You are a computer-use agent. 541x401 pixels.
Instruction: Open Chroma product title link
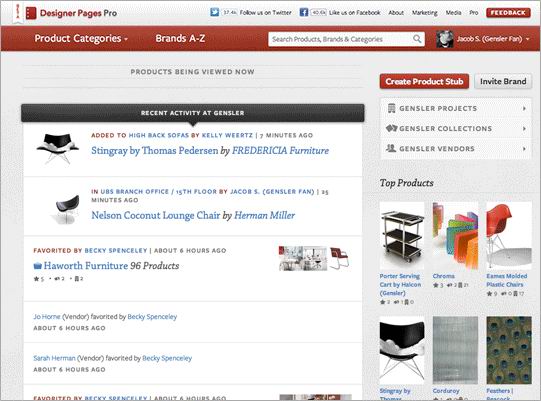(x=443, y=276)
